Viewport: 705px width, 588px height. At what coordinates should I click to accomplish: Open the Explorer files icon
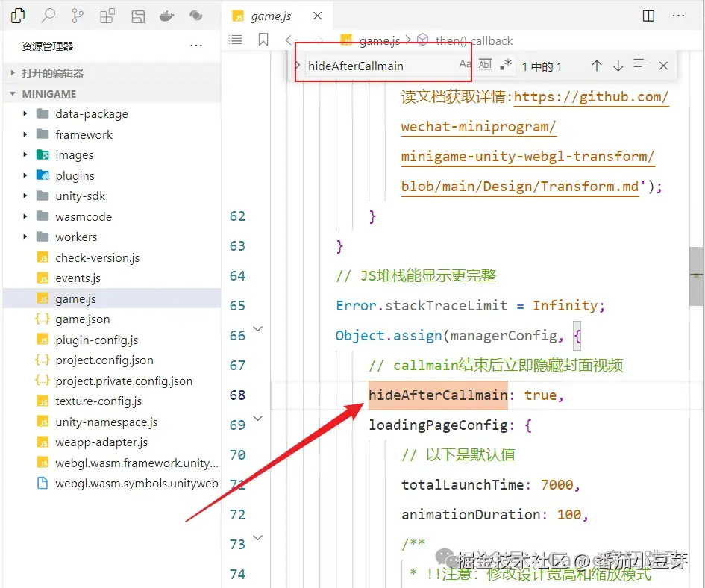[x=18, y=16]
